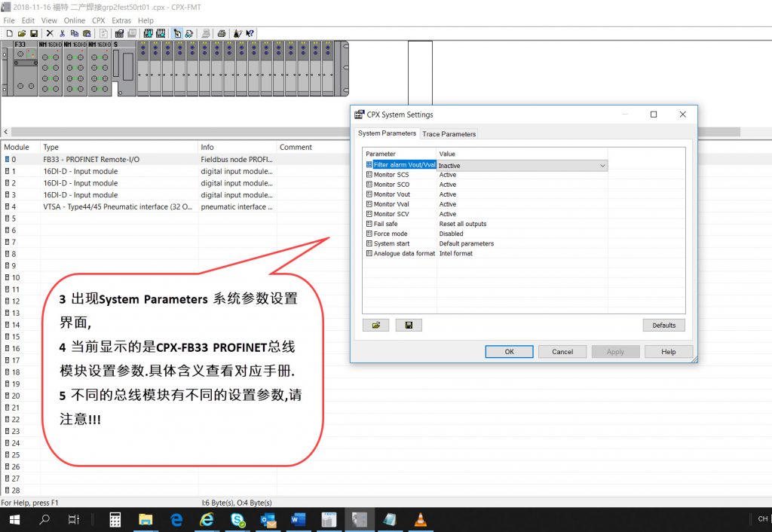Open the system settings toolbar icon
The image size is (772, 532).
(119, 33)
